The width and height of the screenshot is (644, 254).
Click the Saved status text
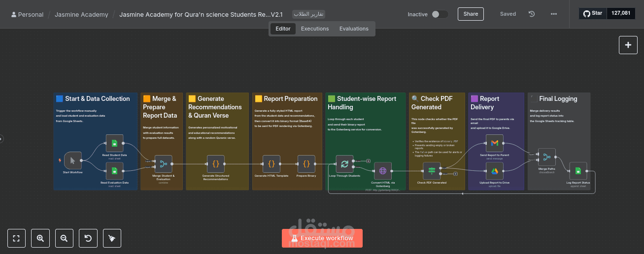click(508, 14)
